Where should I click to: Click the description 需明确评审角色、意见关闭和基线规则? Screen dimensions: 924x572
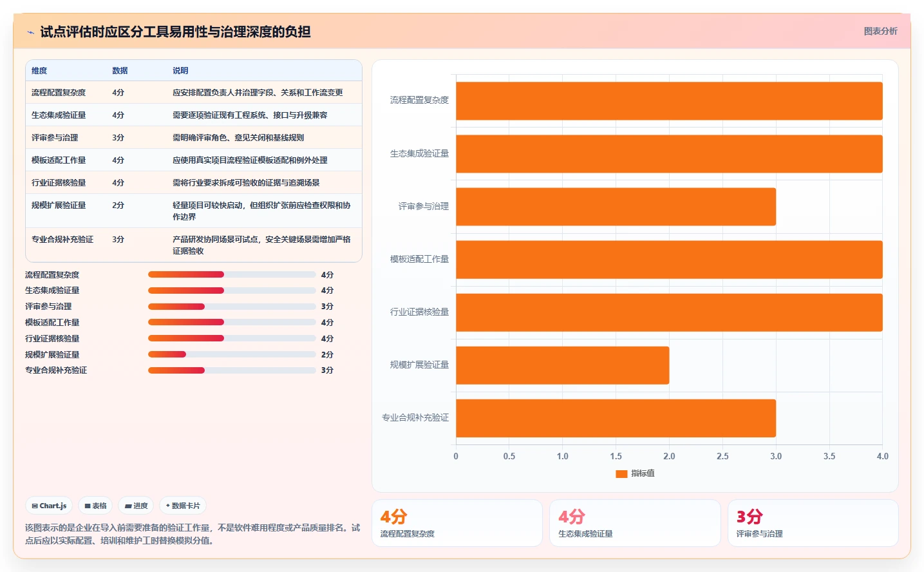point(238,138)
